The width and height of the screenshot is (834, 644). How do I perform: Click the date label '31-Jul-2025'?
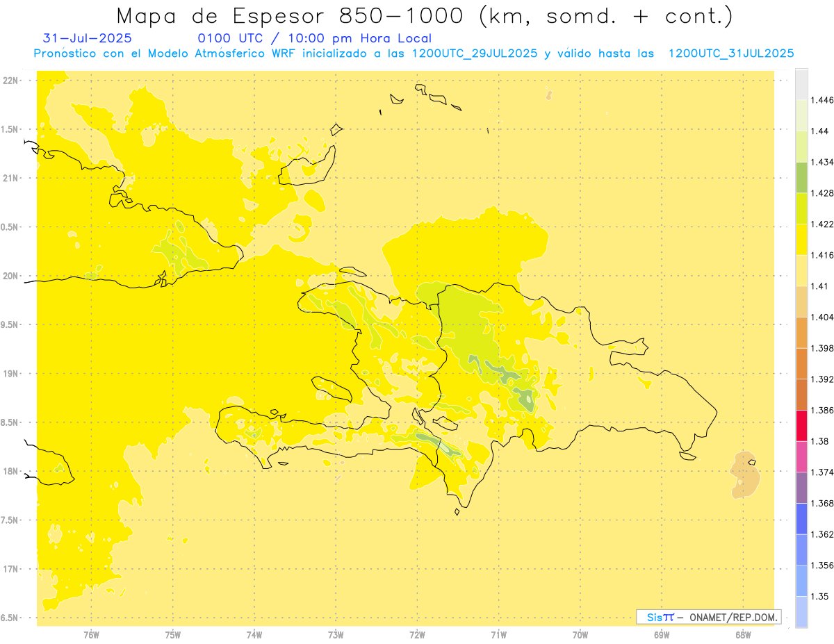point(87,38)
